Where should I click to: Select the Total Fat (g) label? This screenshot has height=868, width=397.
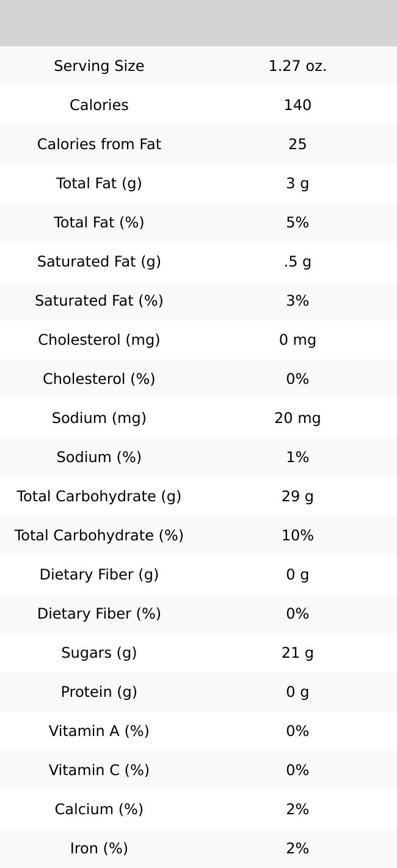coord(99,183)
